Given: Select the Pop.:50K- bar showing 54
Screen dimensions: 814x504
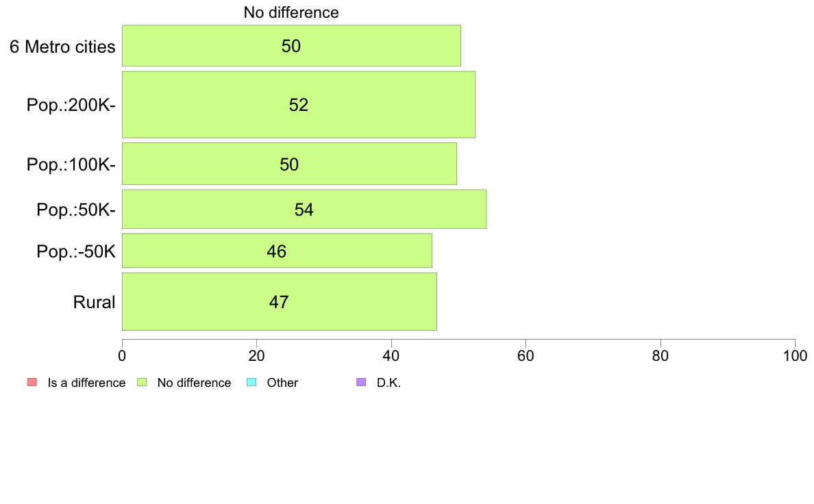Looking at the screenshot, I should click(304, 209).
